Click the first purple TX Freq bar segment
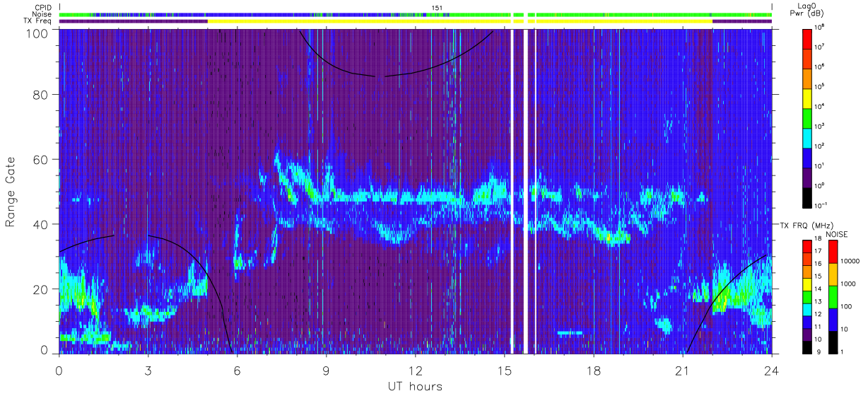Viewport: 868px width, 401px height. coord(133,21)
